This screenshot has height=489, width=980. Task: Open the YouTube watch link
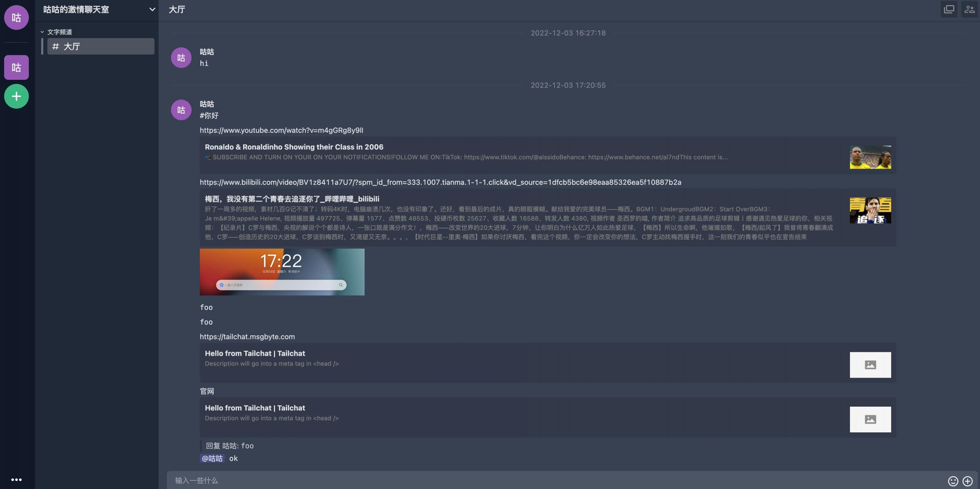click(281, 130)
